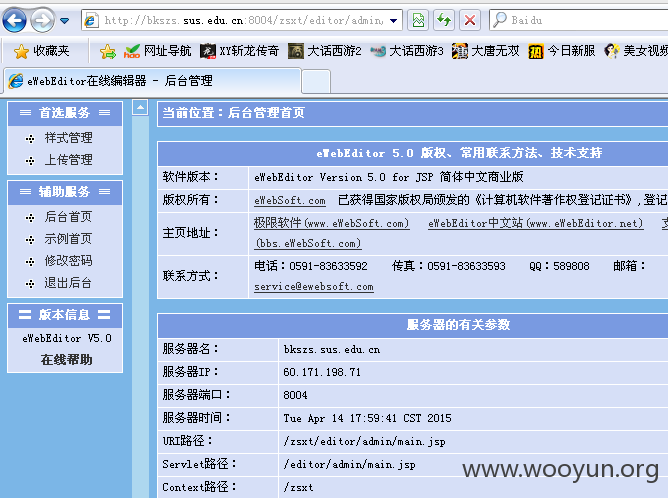Click the /zsxt Context path value

point(299,487)
